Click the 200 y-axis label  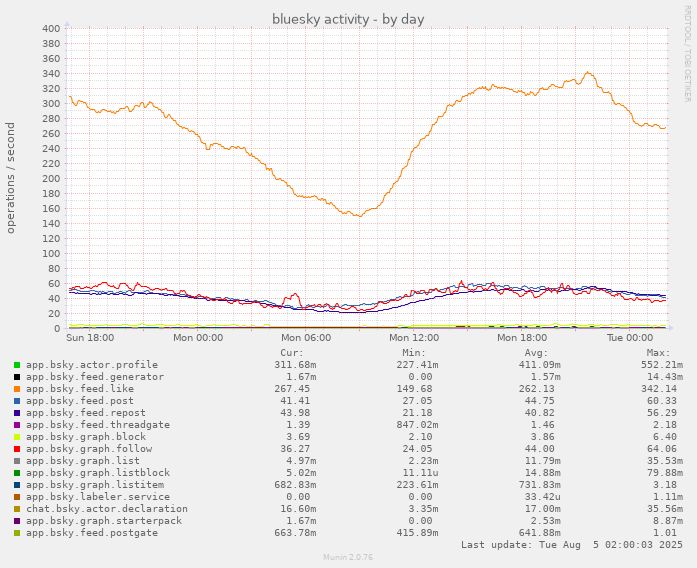coord(51,179)
